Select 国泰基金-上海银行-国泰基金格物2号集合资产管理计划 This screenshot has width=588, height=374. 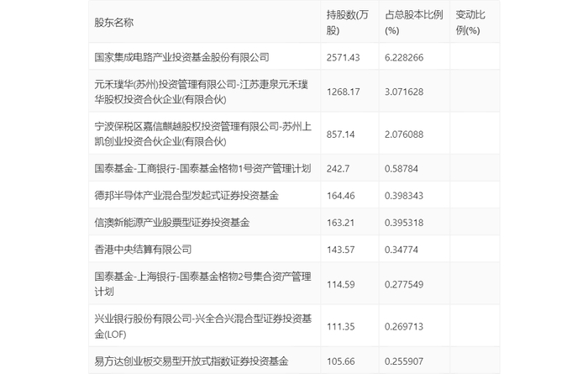point(203,284)
